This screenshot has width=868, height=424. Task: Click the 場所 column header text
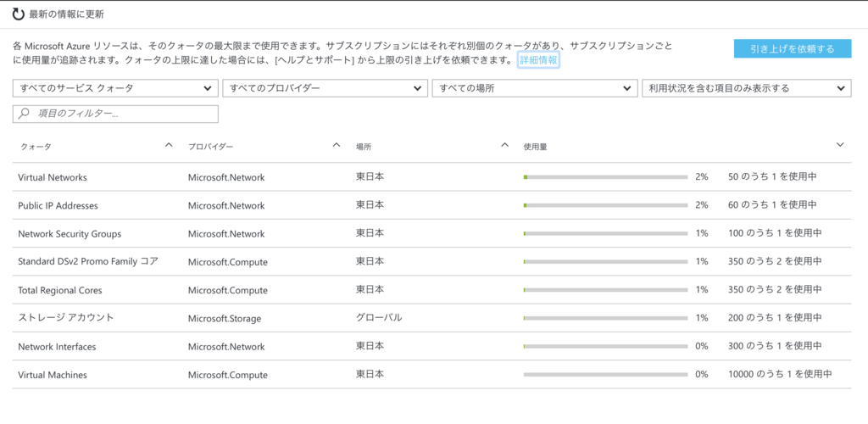coord(364,148)
